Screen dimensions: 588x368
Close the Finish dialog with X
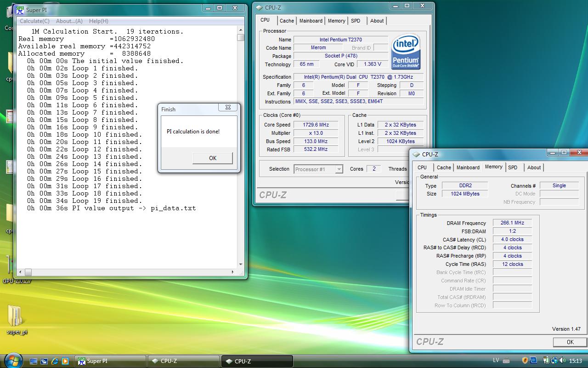click(x=228, y=107)
